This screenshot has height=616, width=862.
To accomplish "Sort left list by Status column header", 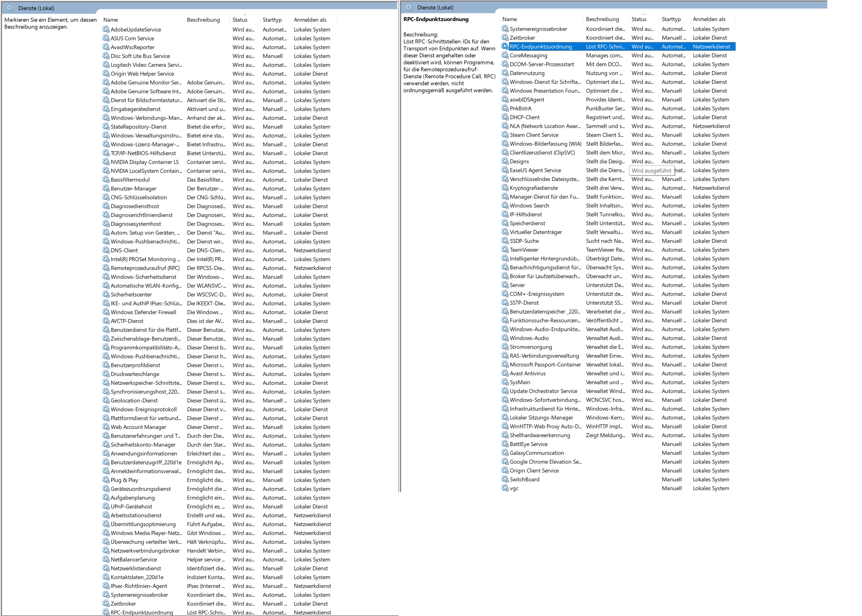I will coord(240,20).
